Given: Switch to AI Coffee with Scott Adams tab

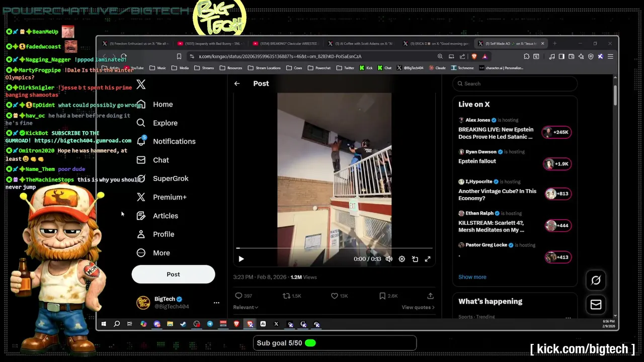Looking at the screenshot, I should click(x=360, y=44).
